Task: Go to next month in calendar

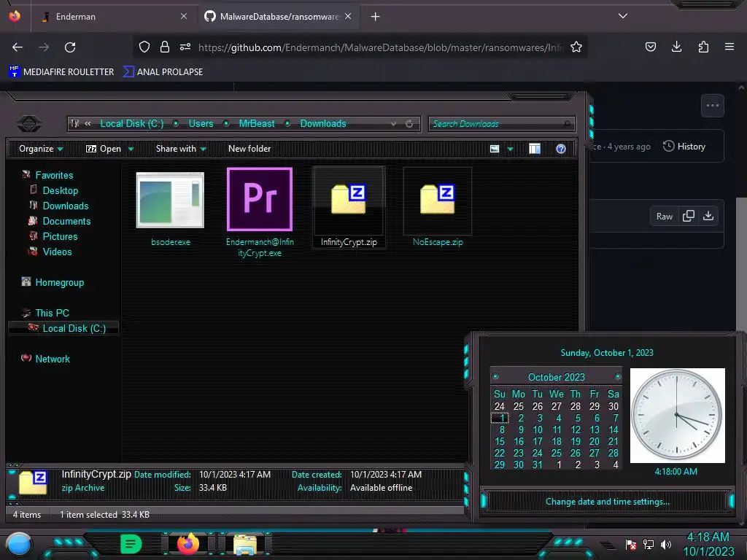Action: (x=617, y=377)
